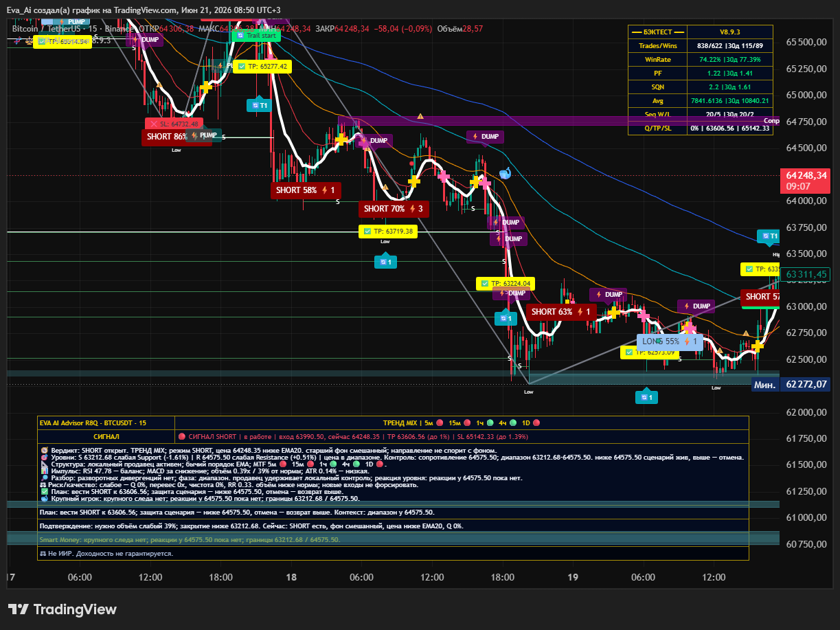Click the green Trail start label
The height and width of the screenshot is (630, 840).
(x=256, y=35)
